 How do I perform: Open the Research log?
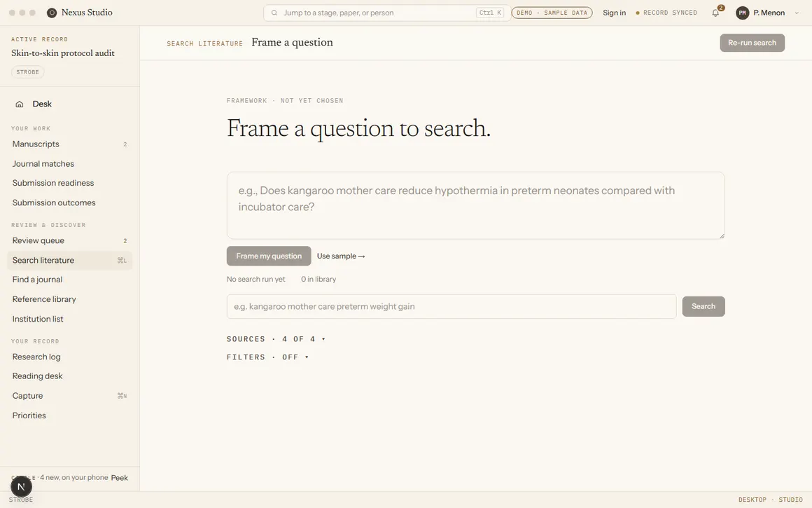69,357
